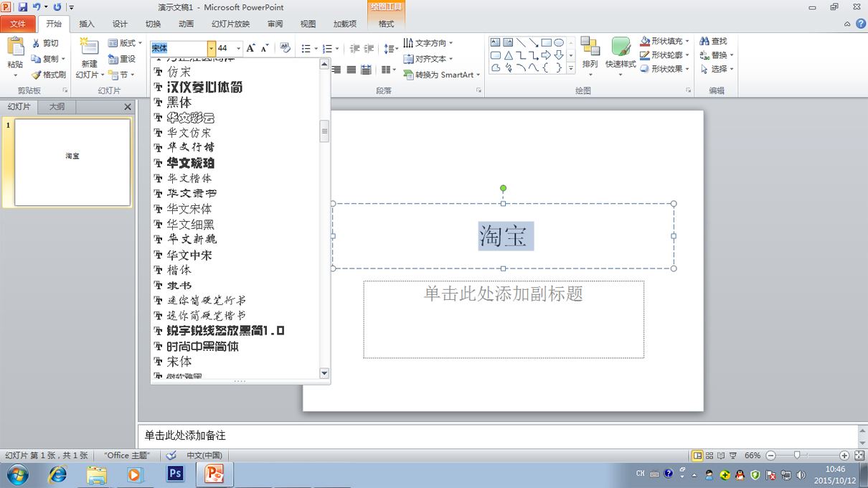Click the QQ penguin tray icon
This screenshot has height=488, width=868.
(740, 474)
